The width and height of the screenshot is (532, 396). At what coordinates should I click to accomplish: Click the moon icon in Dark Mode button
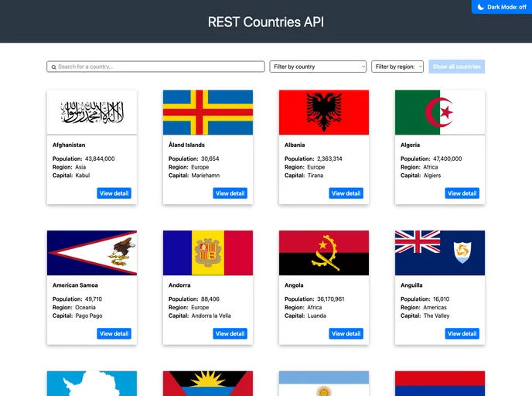coord(480,7)
